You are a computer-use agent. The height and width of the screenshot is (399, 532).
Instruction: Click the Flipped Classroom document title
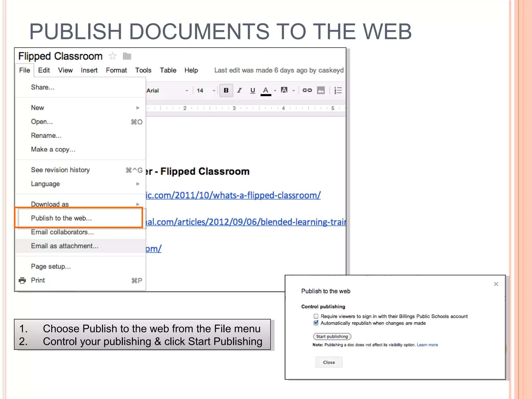tap(60, 56)
